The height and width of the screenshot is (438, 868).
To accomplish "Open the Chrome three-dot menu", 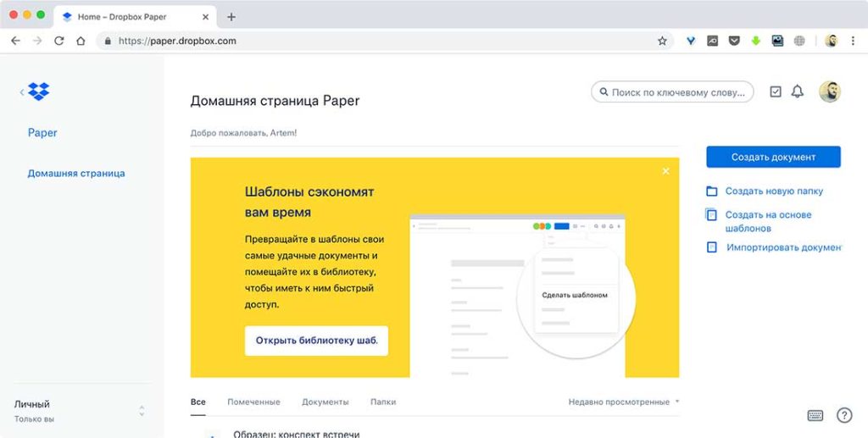I will click(853, 41).
